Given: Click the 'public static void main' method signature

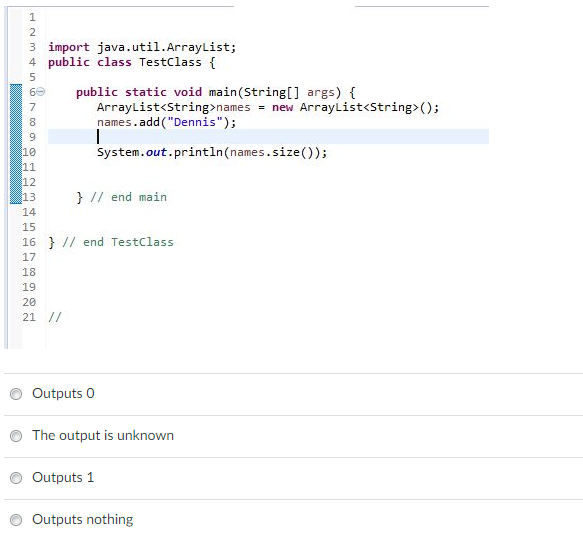Looking at the screenshot, I should tap(215, 92).
